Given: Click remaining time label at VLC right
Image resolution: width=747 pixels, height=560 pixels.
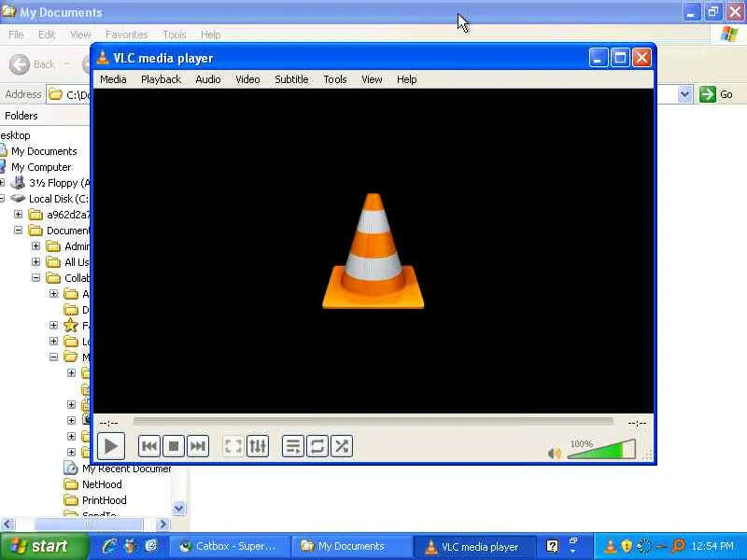Looking at the screenshot, I should 637,423.
